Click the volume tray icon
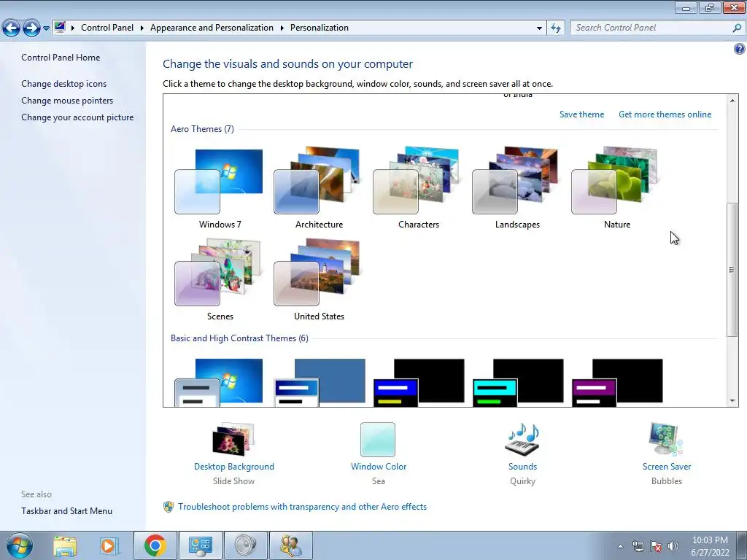 click(673, 546)
